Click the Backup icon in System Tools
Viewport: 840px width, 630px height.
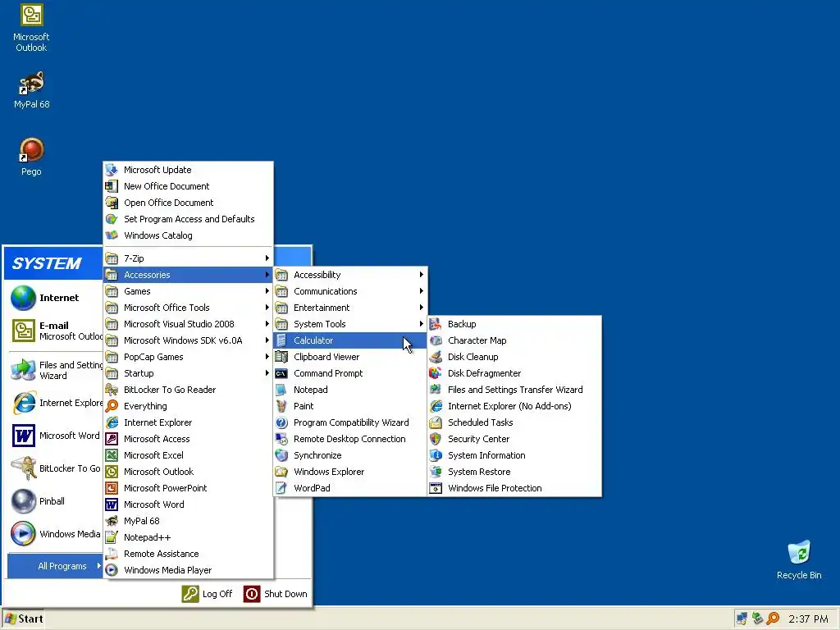pyautogui.click(x=436, y=324)
